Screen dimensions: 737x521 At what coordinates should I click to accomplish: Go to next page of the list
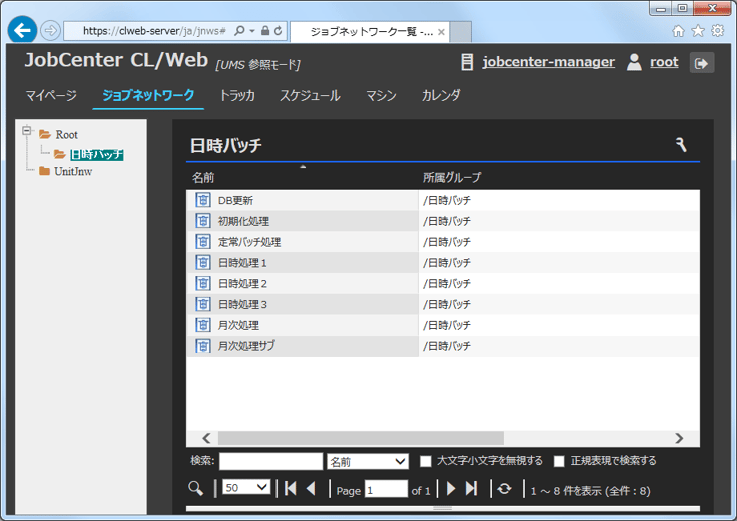pos(451,489)
